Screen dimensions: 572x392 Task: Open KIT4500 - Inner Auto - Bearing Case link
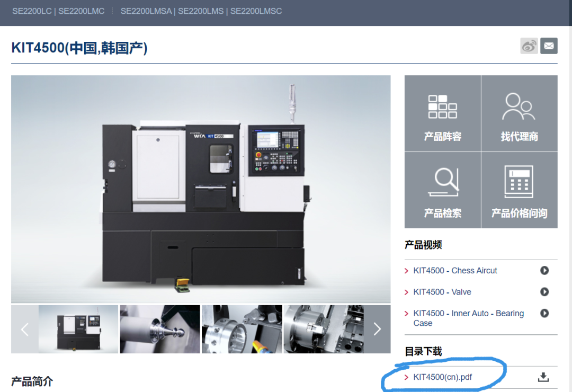[x=468, y=318]
